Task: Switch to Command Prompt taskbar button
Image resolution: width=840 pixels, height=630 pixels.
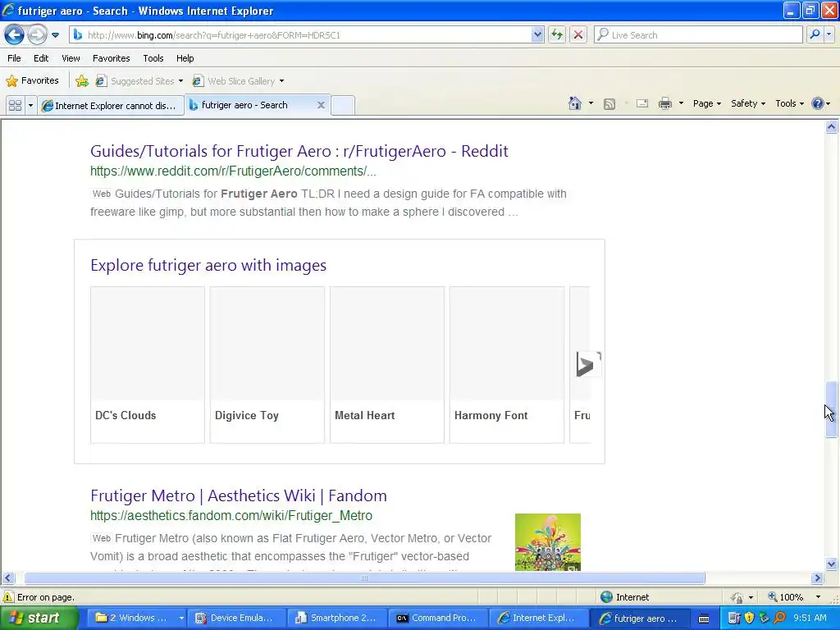Action: click(x=437, y=619)
